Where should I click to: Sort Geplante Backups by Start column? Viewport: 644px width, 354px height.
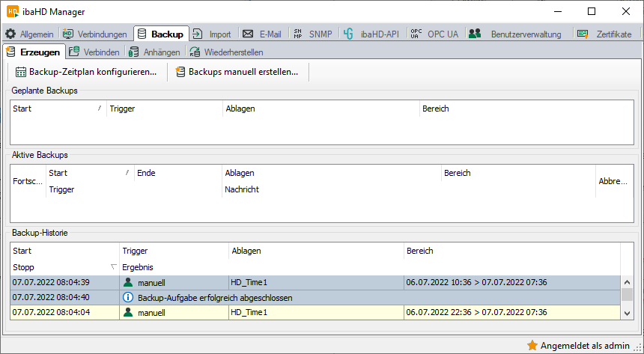pos(58,109)
